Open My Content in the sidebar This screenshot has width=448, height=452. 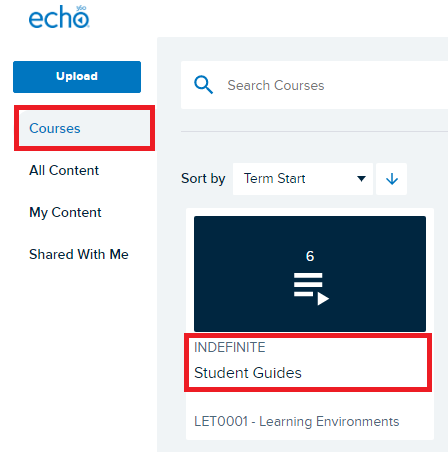(65, 212)
